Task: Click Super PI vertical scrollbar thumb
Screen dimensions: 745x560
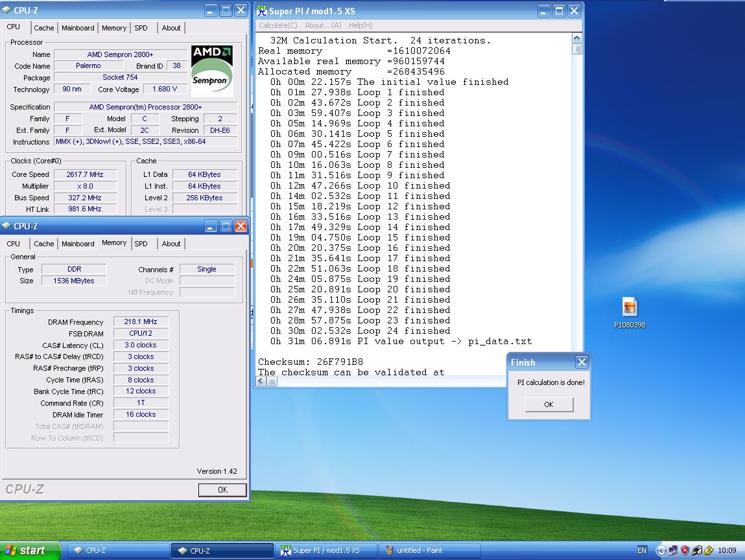Action: (577, 49)
